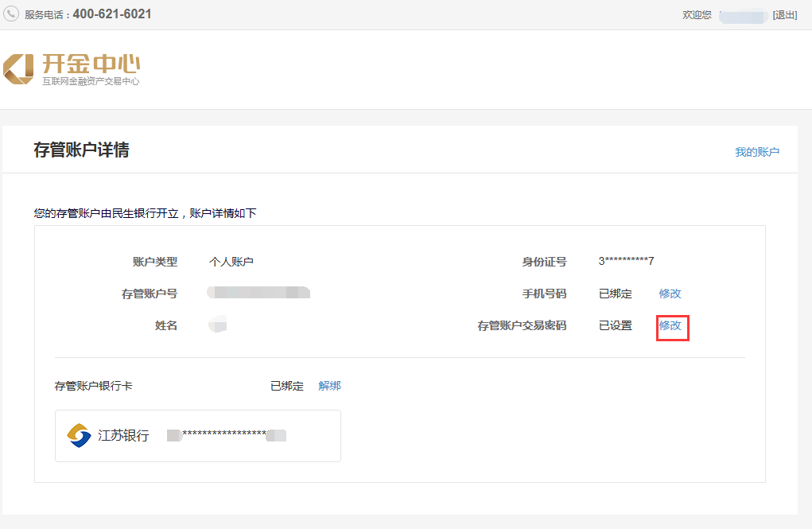The width and height of the screenshot is (812, 529).
Task: Click the masked ID number 3**********7
Action: pos(626,261)
